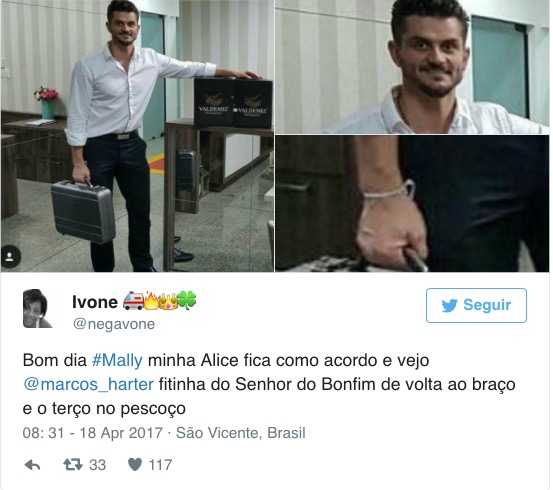The width and height of the screenshot is (553, 490).
Task: Click the reply arrow icon
Action: [32, 465]
